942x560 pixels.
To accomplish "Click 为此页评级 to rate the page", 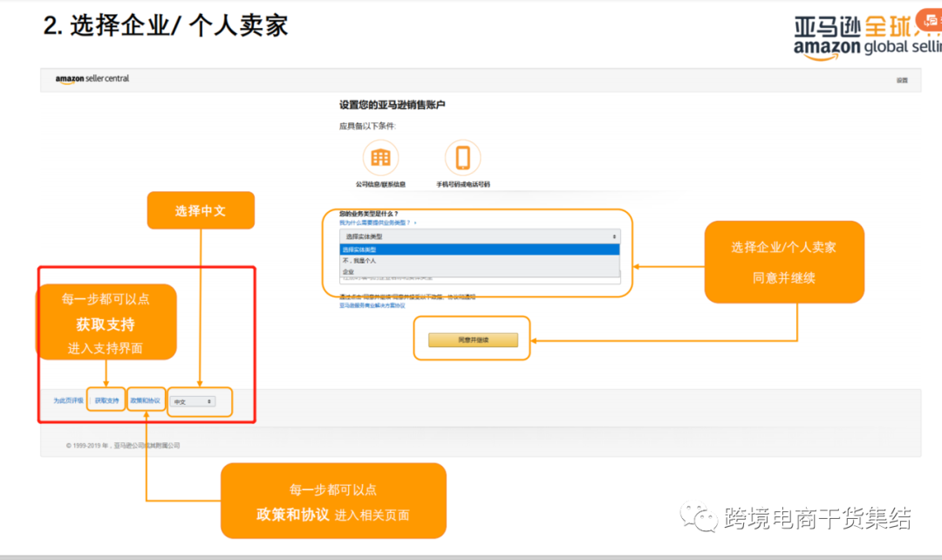I will (x=67, y=400).
